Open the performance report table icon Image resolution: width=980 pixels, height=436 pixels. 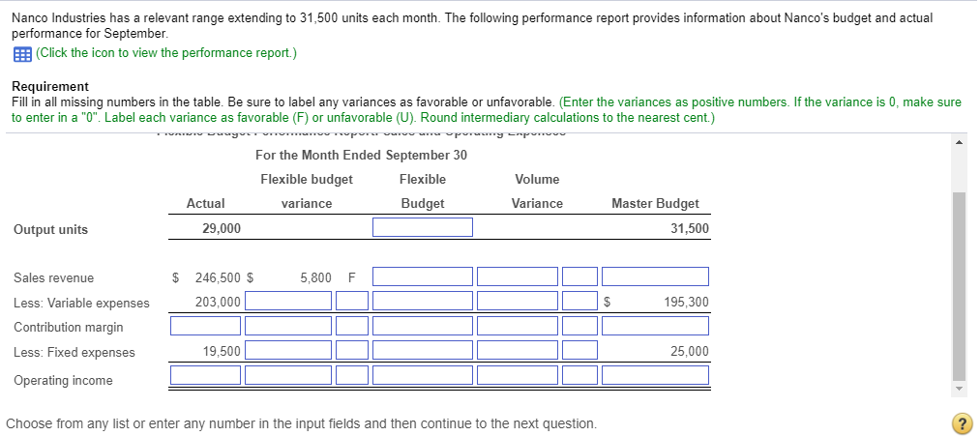(21, 54)
